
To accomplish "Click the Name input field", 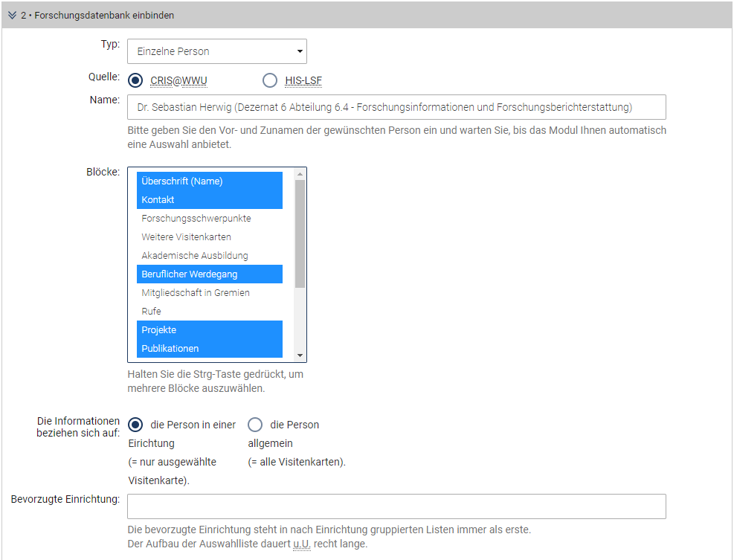I will click(396, 107).
